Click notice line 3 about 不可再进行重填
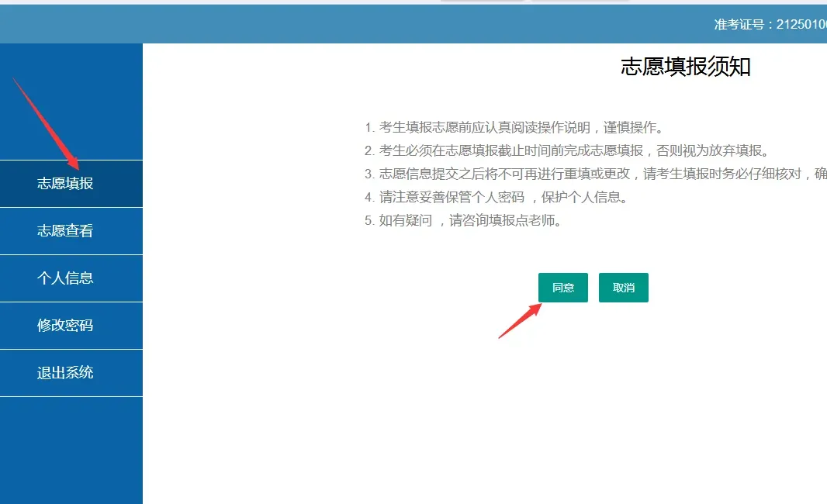The width and height of the screenshot is (827, 504). (596, 174)
